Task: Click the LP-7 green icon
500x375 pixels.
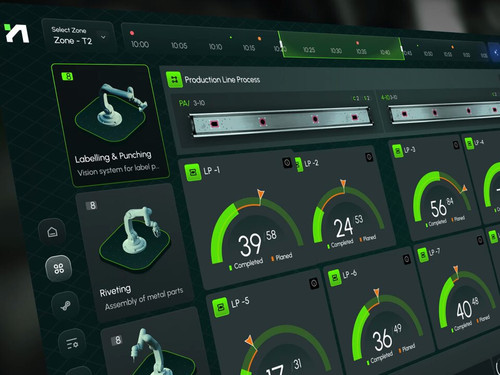Action: [422, 255]
